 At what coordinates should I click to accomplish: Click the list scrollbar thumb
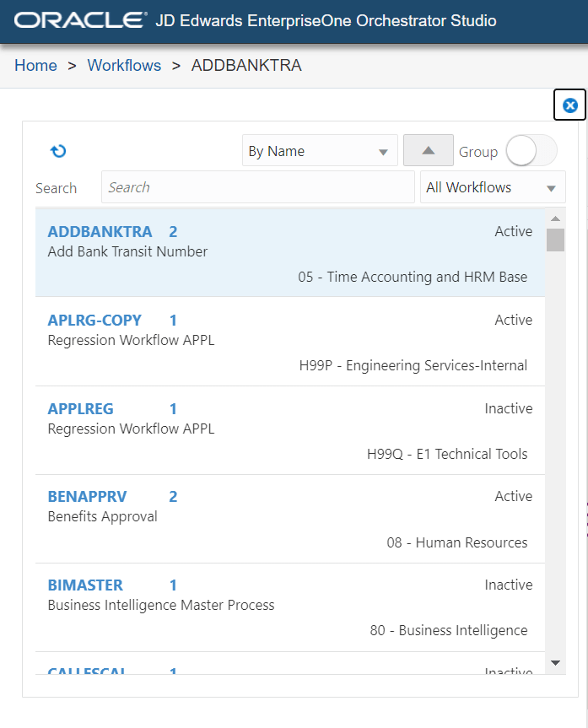tap(554, 240)
